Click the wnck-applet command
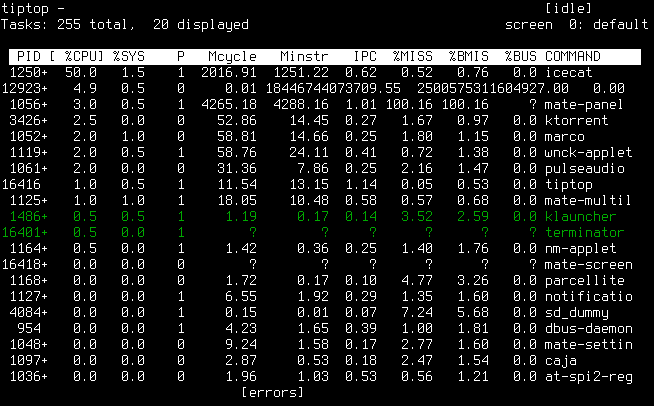The height and width of the screenshot is (406, 654). 588,153
